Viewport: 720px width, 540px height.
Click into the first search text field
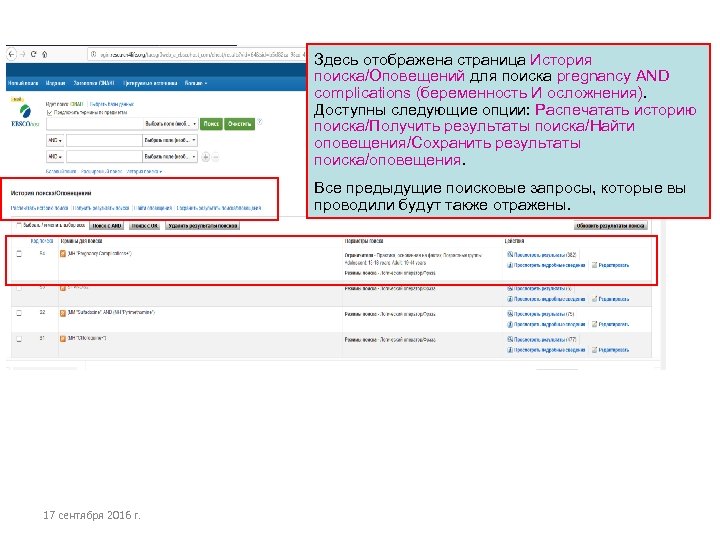pyautogui.click(x=95, y=124)
